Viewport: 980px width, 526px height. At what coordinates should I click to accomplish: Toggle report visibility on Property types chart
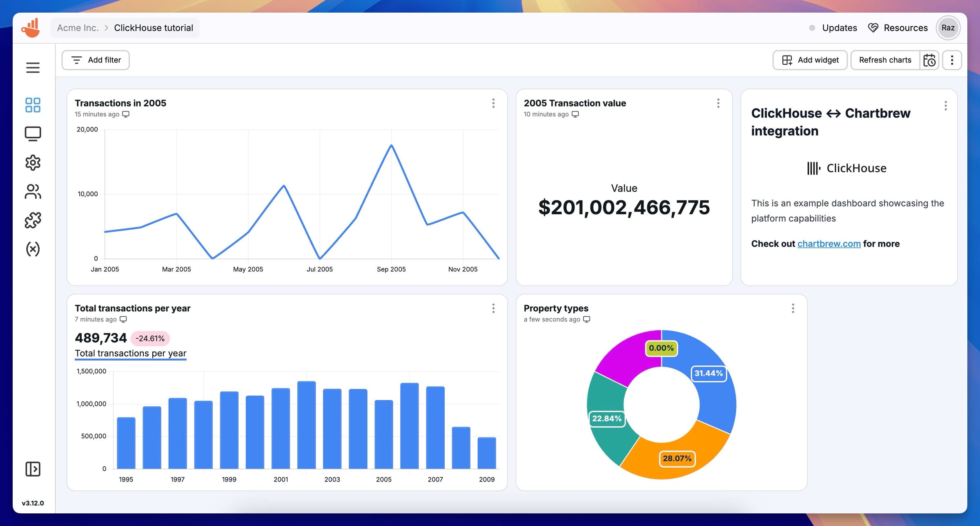coord(586,320)
